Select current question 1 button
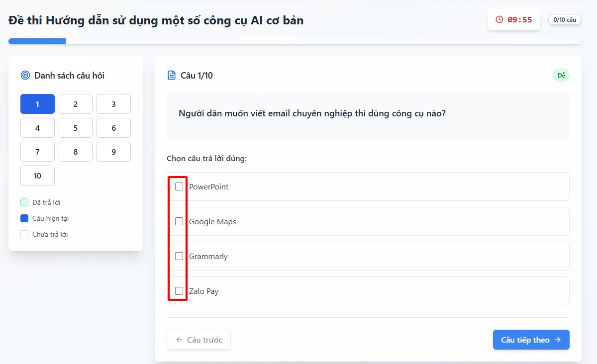The height and width of the screenshot is (364, 597). (x=37, y=104)
